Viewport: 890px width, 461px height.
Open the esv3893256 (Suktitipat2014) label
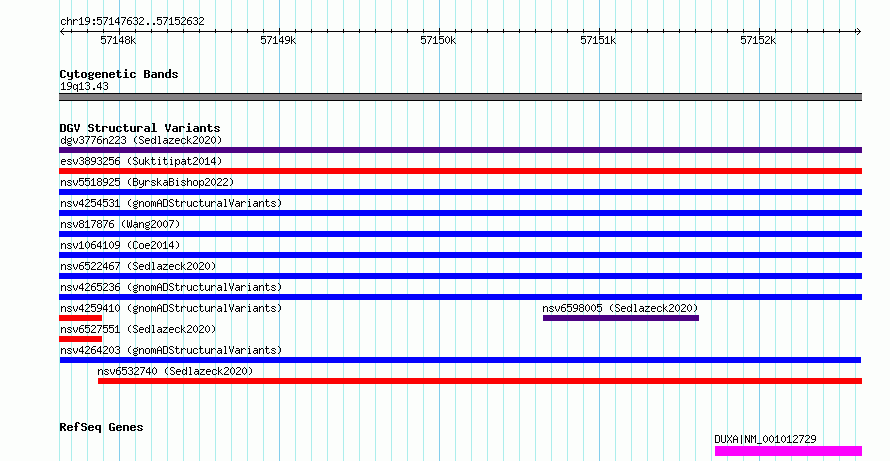pyautogui.click(x=141, y=161)
